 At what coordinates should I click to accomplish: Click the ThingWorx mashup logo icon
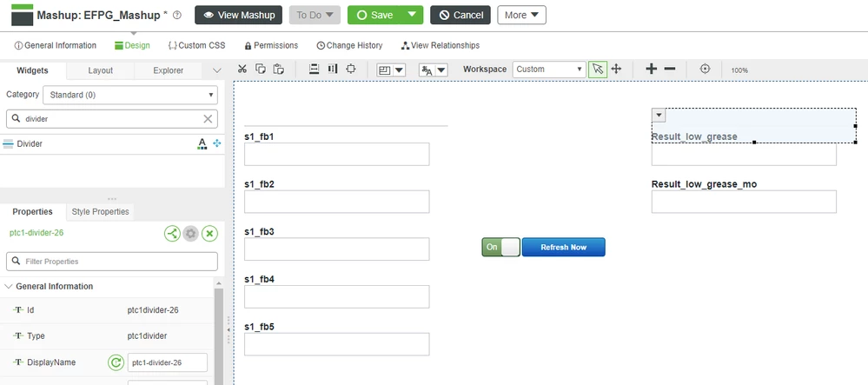[22, 15]
